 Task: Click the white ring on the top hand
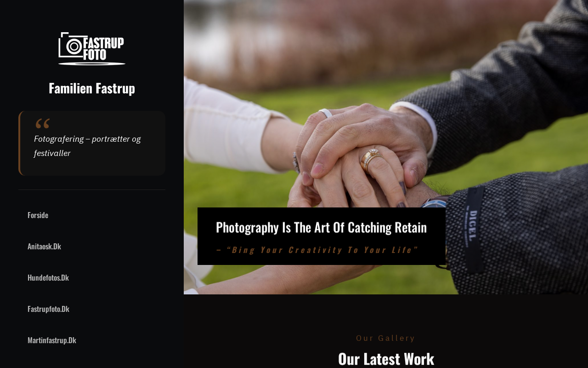[325, 113]
